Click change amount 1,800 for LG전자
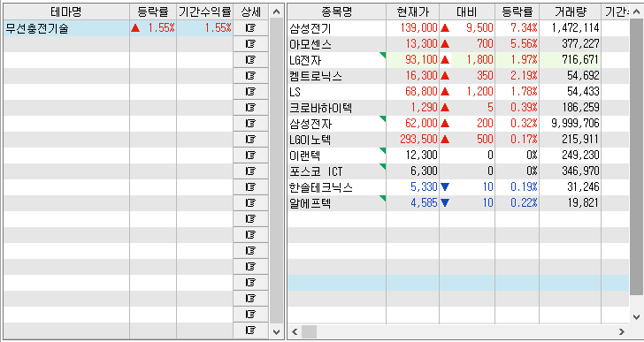 [479, 60]
